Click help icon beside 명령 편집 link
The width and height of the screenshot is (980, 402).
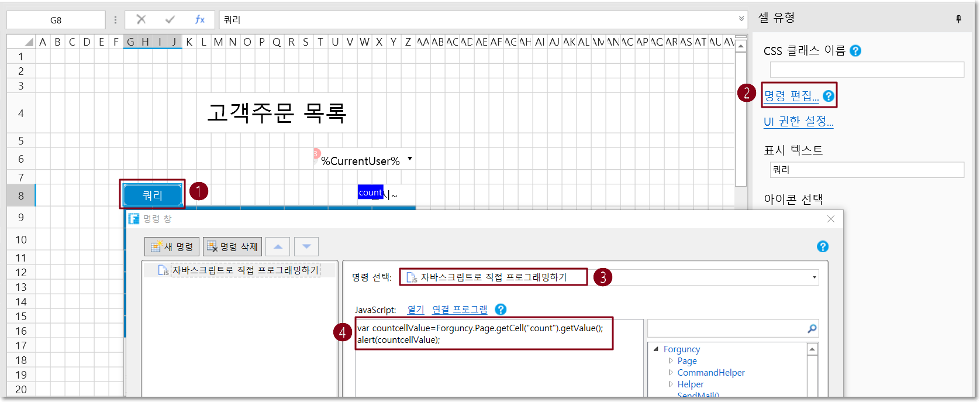point(829,96)
